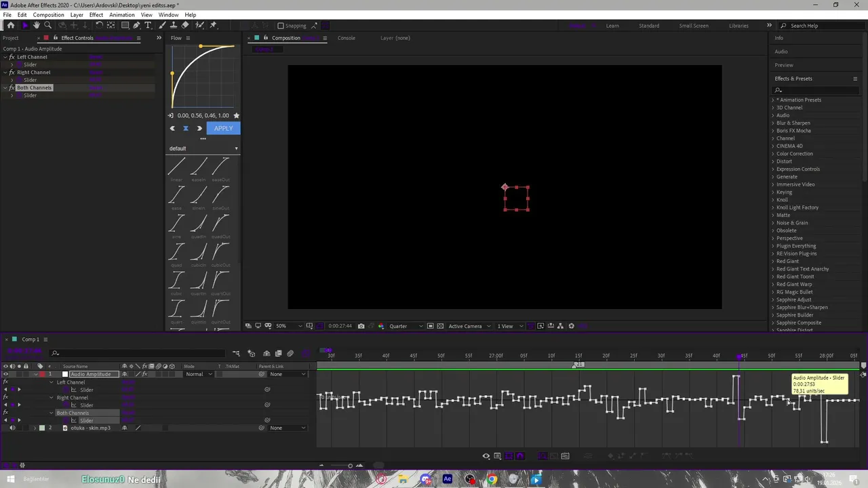Viewport: 868px width, 488px height.
Task: Click the frame blending icon in timeline
Action: tap(278, 353)
